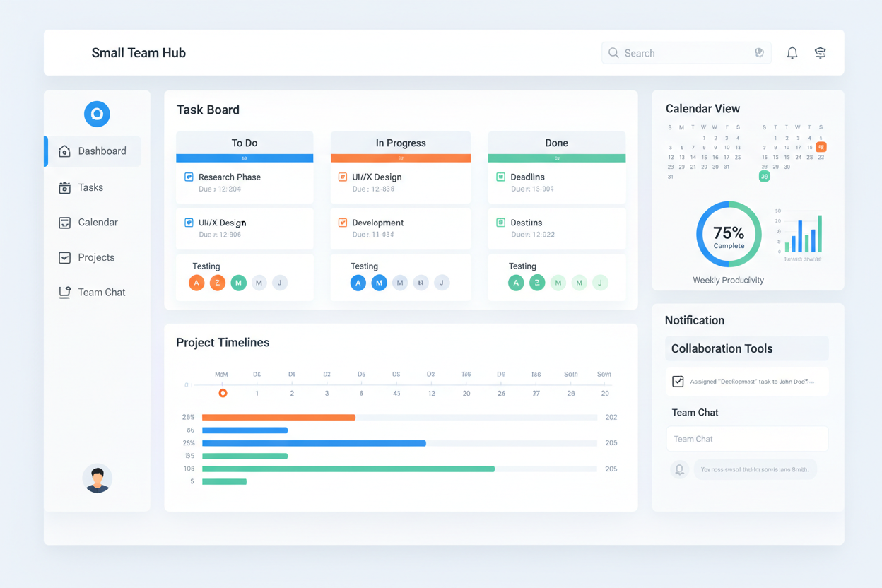This screenshot has width=882, height=588.
Task: Expand the Done column header
Action: [x=556, y=143]
